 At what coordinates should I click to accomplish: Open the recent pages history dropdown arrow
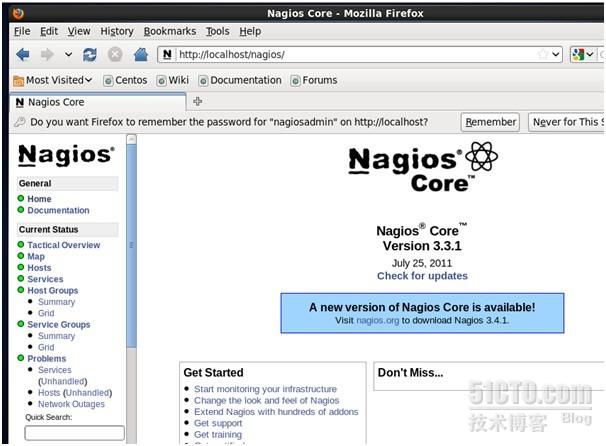coord(68,54)
